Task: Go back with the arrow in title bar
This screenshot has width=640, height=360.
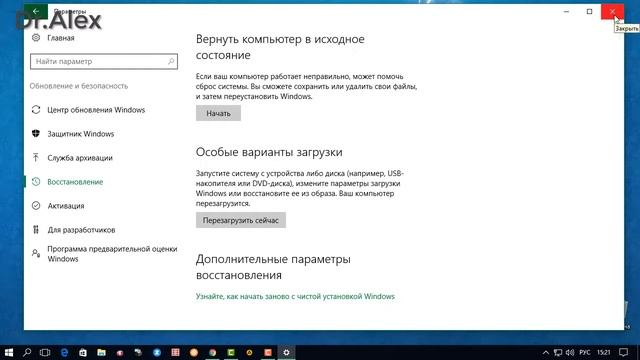Action: [x=36, y=11]
